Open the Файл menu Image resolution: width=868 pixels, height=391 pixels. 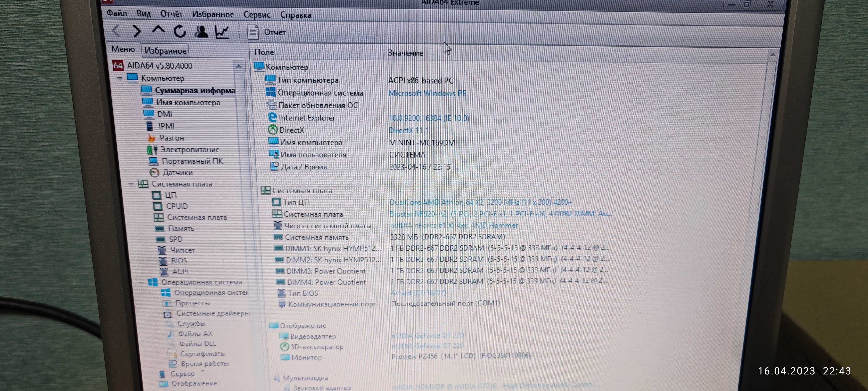[x=117, y=13]
